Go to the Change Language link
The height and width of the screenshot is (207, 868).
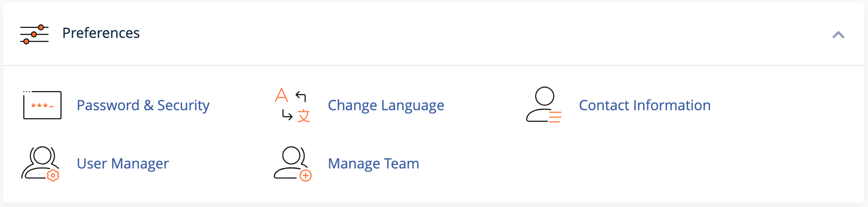point(386,105)
